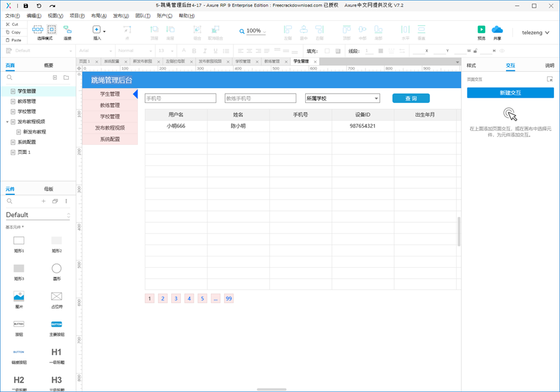Open the tab list dropdown arrow
The height and width of the screenshot is (392, 560).
coord(457,62)
